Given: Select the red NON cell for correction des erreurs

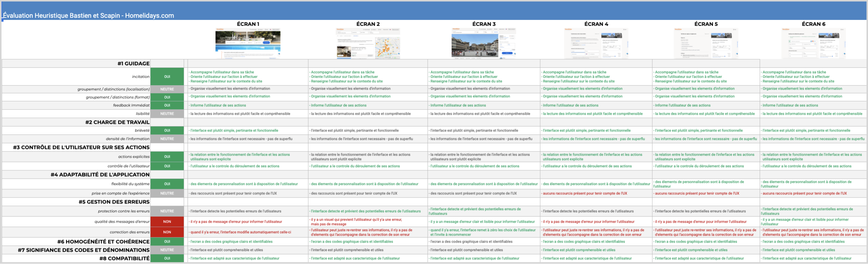Looking at the screenshot, I should [x=167, y=232].
